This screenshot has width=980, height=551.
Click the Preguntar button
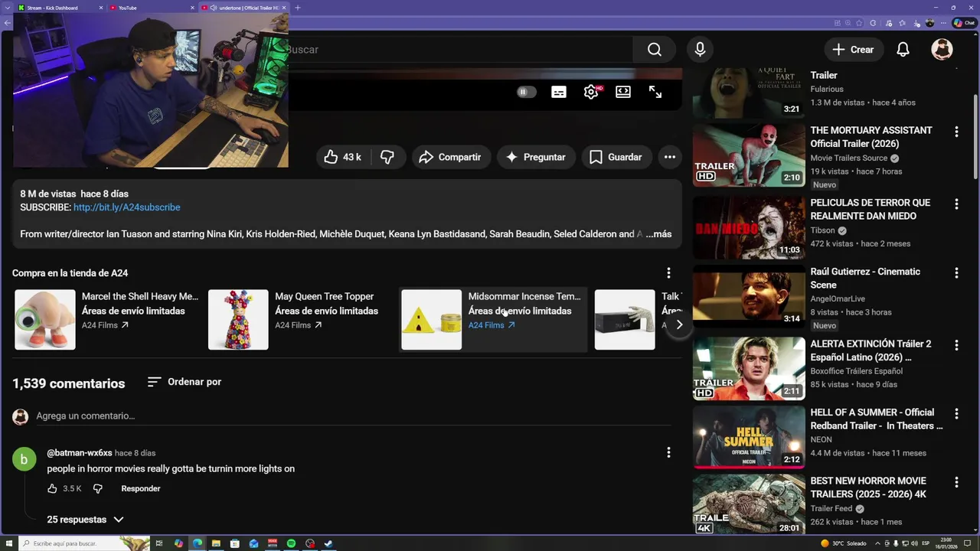click(536, 157)
